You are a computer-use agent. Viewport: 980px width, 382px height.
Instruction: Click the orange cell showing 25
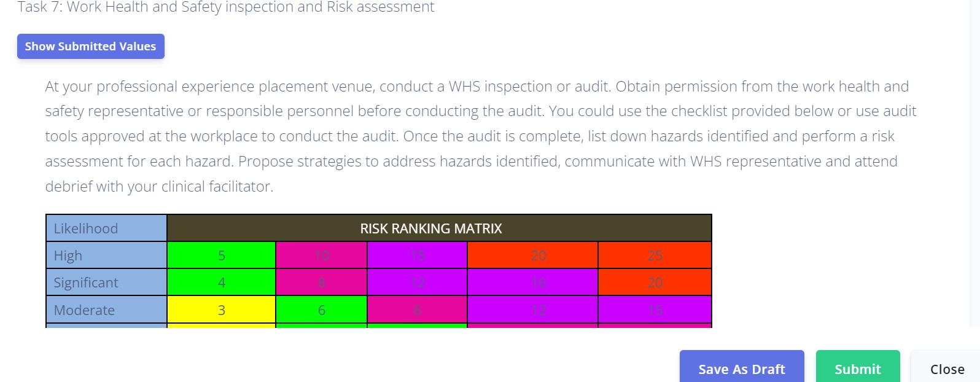[654, 255]
